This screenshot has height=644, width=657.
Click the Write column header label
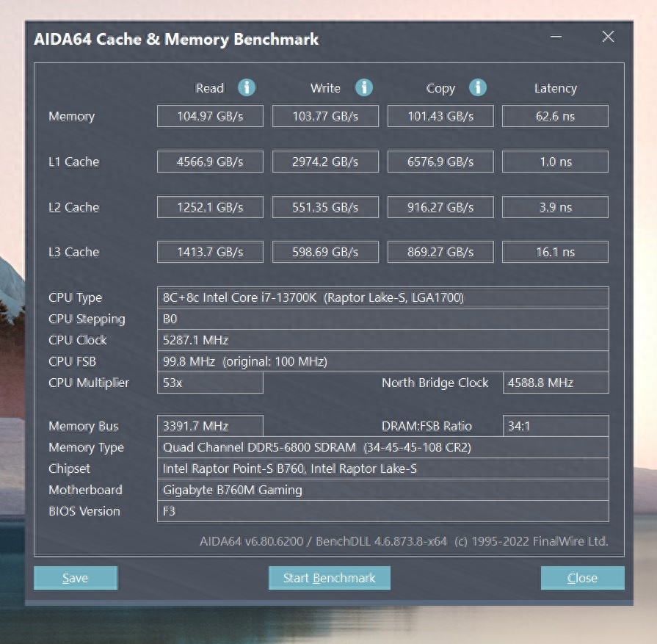point(325,88)
